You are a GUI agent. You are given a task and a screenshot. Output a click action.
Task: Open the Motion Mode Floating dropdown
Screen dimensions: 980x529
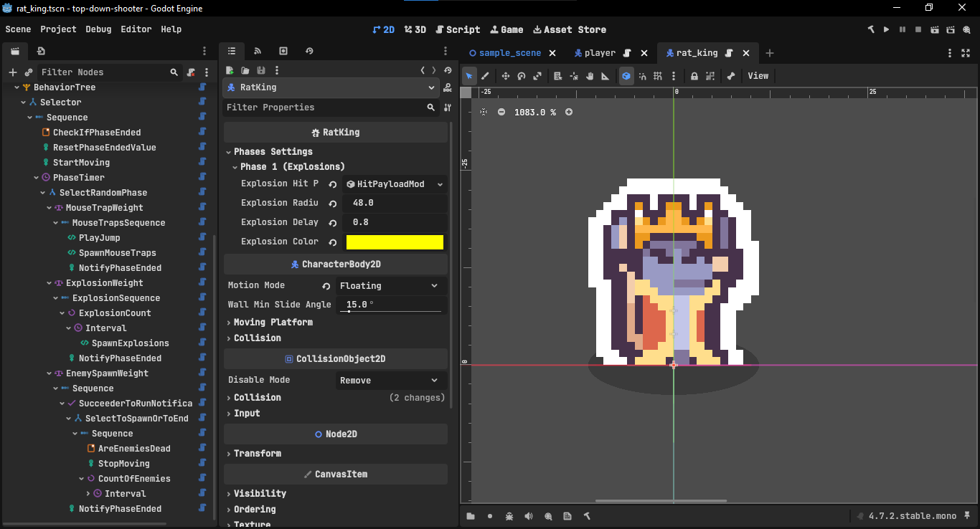click(x=390, y=285)
